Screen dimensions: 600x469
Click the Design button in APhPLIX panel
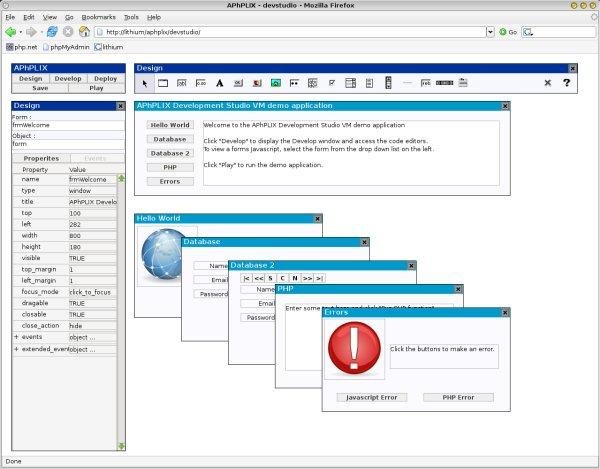31,78
